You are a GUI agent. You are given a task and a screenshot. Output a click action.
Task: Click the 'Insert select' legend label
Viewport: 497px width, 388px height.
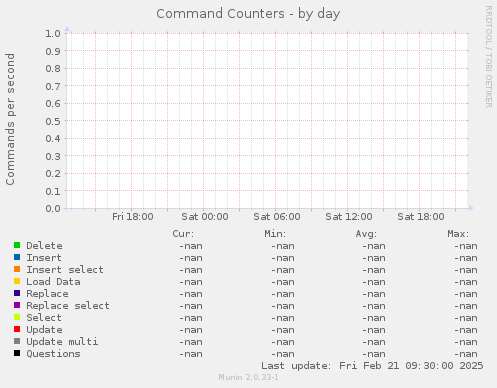[x=65, y=270]
